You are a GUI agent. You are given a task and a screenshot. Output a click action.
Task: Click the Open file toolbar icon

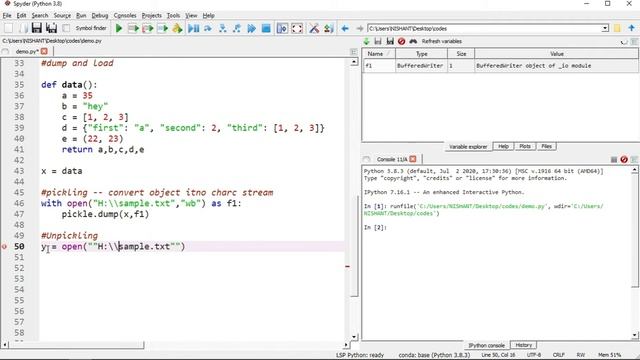click(23, 28)
